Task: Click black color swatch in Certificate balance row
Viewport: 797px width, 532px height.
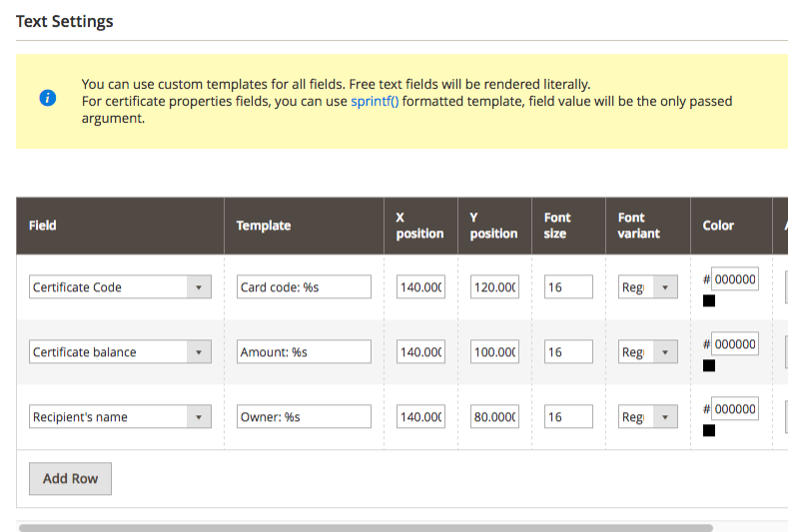Action: 709,366
